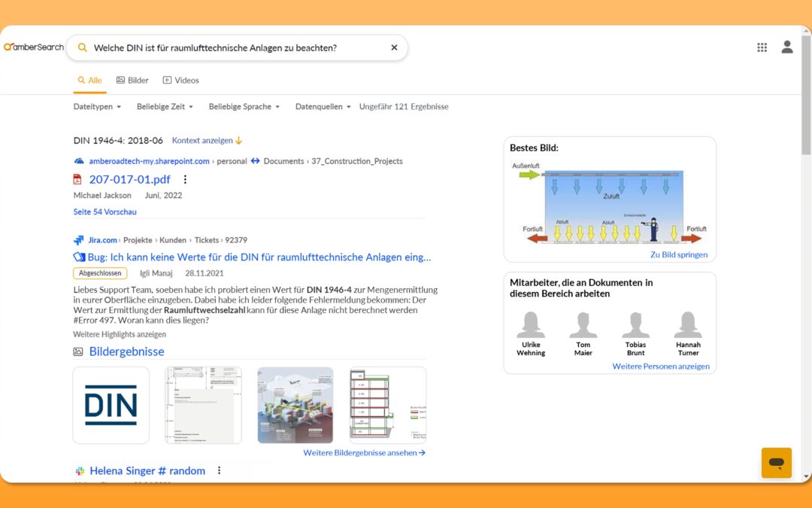Click Weitere Personen anzeigen
This screenshot has width=812, height=508.
point(661,366)
